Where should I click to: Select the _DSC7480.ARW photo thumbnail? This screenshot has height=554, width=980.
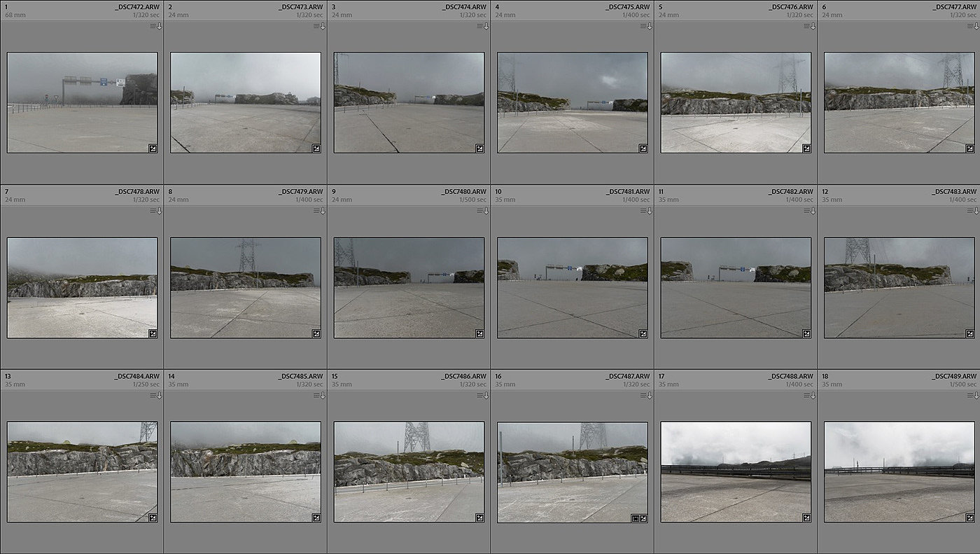click(409, 287)
